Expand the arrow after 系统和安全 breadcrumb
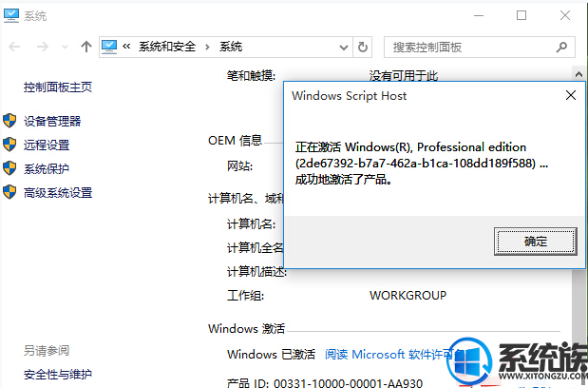 click(207, 48)
